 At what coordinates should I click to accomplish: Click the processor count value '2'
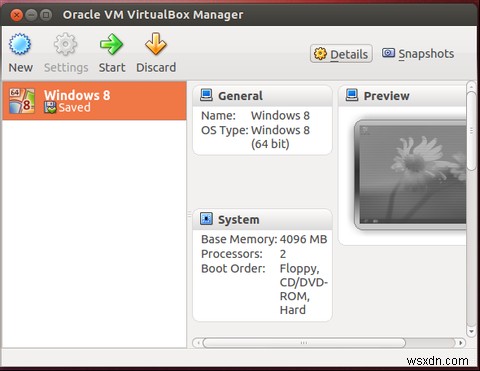[x=283, y=254]
